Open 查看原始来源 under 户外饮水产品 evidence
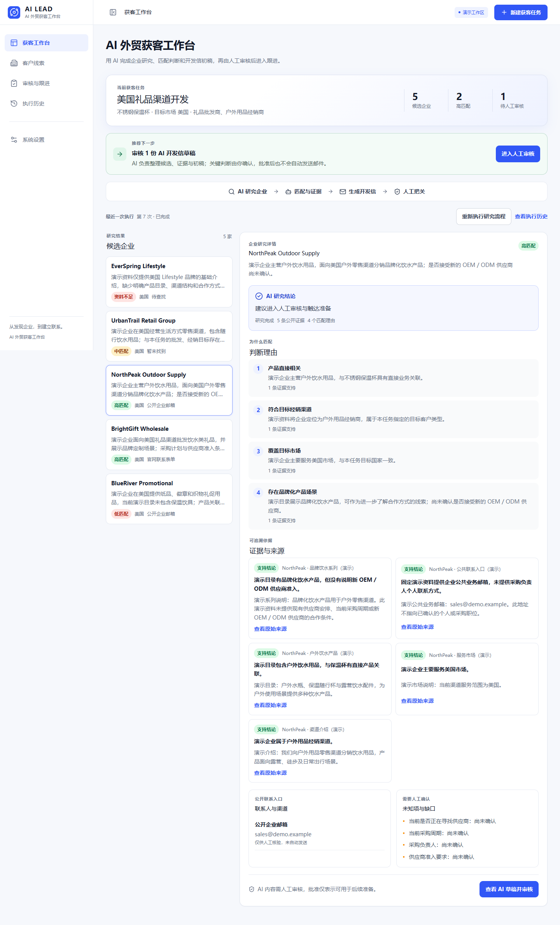This screenshot has width=560, height=925. [270, 705]
